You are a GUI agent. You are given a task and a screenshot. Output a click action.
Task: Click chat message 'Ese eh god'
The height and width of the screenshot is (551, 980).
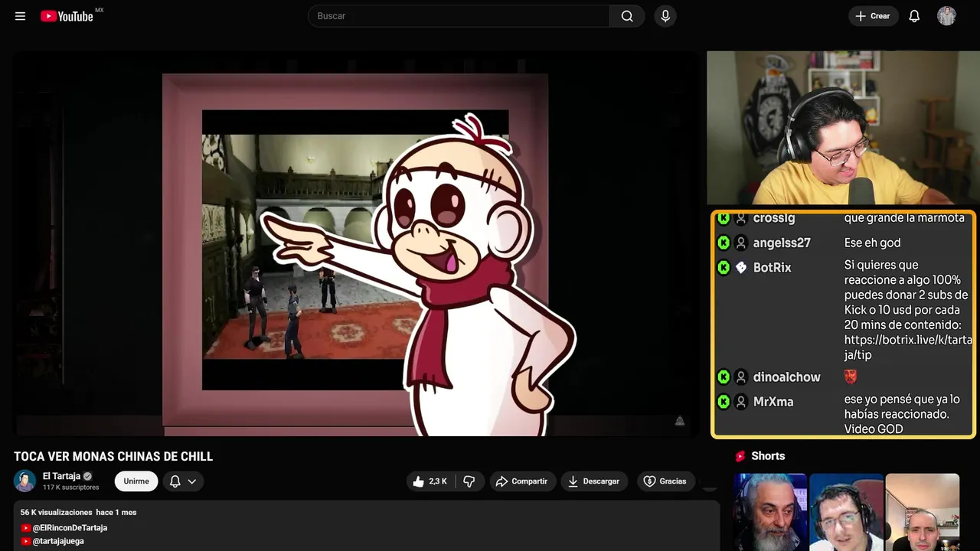tap(872, 243)
